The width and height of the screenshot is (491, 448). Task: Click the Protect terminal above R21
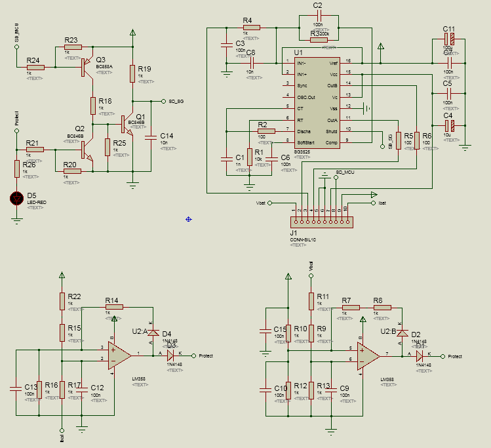pyautogui.click(x=17, y=131)
